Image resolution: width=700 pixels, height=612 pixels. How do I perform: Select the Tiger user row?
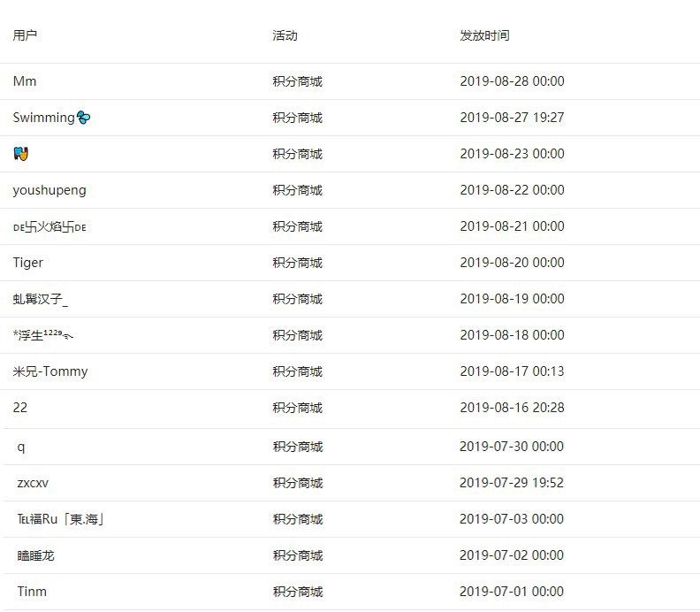pyautogui.click(x=350, y=263)
